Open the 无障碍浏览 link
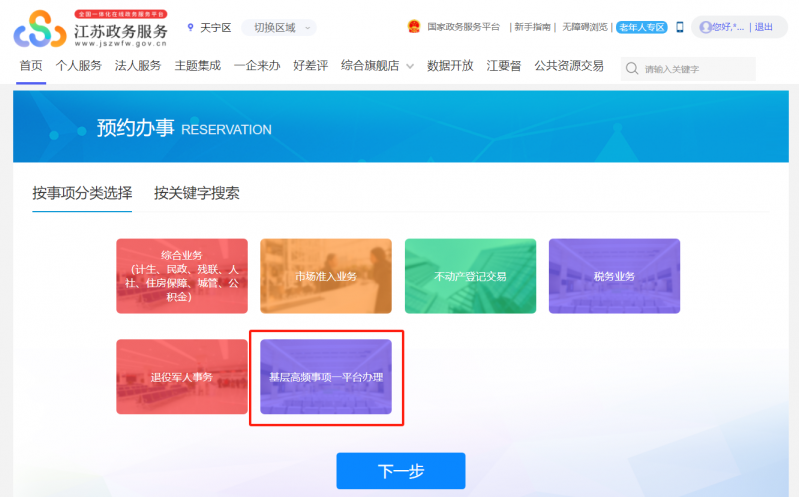This screenshot has height=497, width=799. tap(584, 27)
